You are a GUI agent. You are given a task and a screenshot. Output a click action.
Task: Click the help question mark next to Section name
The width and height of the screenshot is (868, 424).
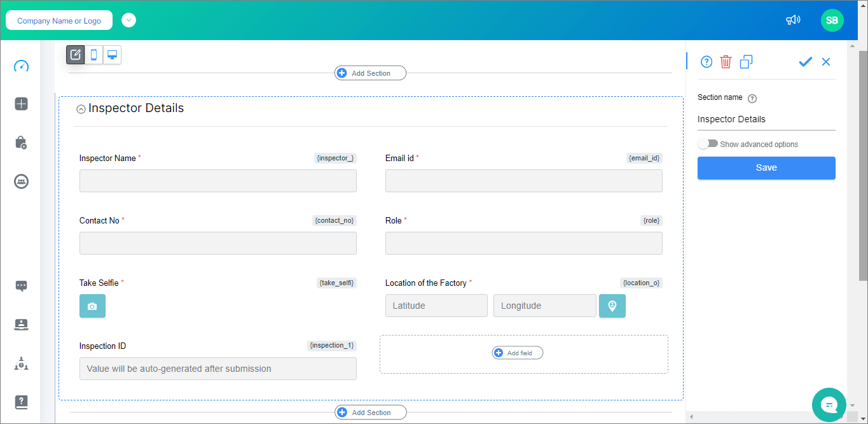(x=752, y=98)
